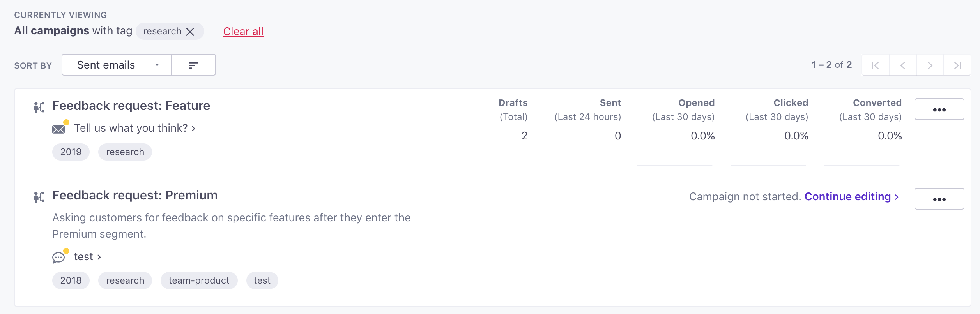
Task: Open options menu for Feedback request: Premium
Action: pos(939,199)
